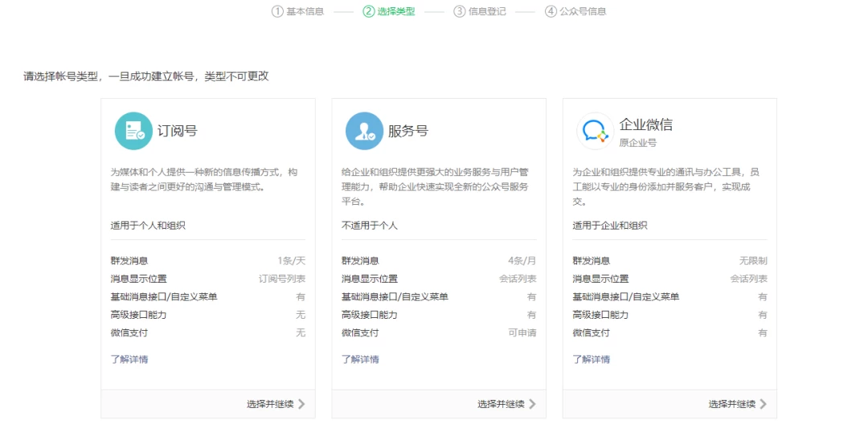The image size is (868, 424).
Task: Click the 不适用于个人 text
Action: [x=370, y=226]
